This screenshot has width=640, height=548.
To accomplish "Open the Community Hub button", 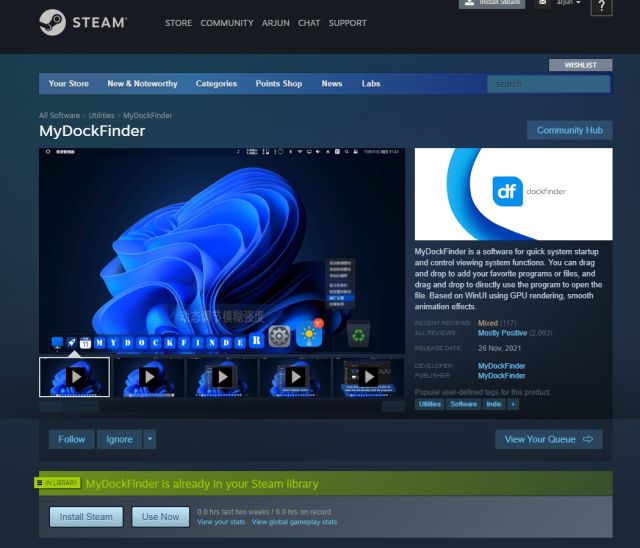I will [569, 130].
